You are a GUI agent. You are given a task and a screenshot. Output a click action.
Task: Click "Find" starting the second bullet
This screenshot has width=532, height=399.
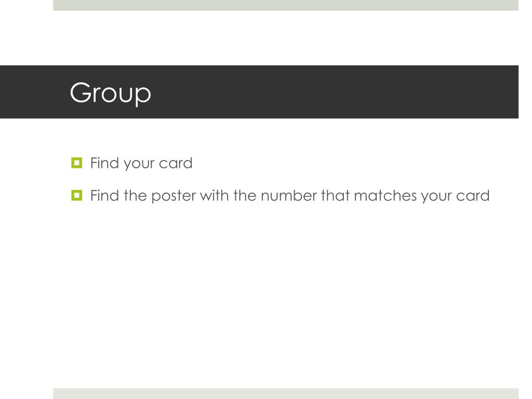point(105,195)
